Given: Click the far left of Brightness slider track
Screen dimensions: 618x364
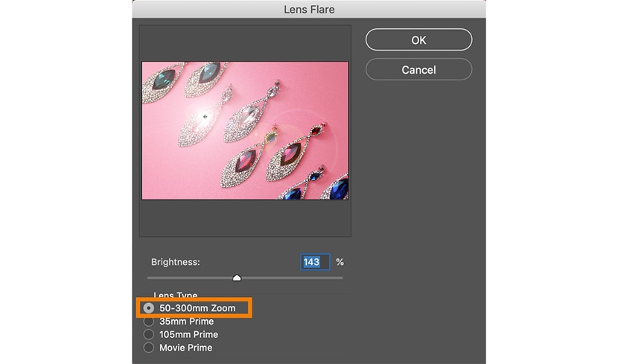Looking at the screenshot, I should [x=150, y=278].
